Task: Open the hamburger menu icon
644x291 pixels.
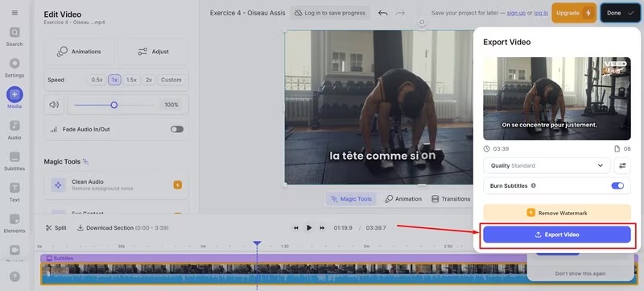Action: (x=14, y=13)
